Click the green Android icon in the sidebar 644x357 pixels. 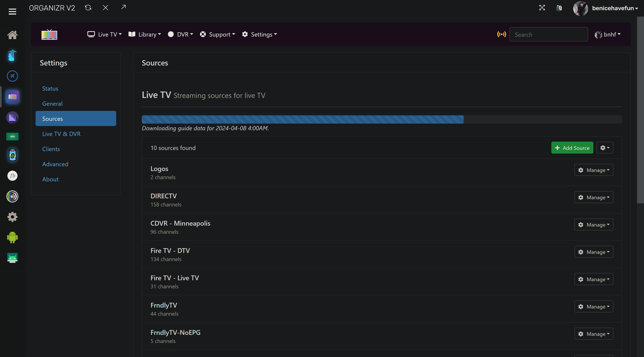[x=12, y=237]
